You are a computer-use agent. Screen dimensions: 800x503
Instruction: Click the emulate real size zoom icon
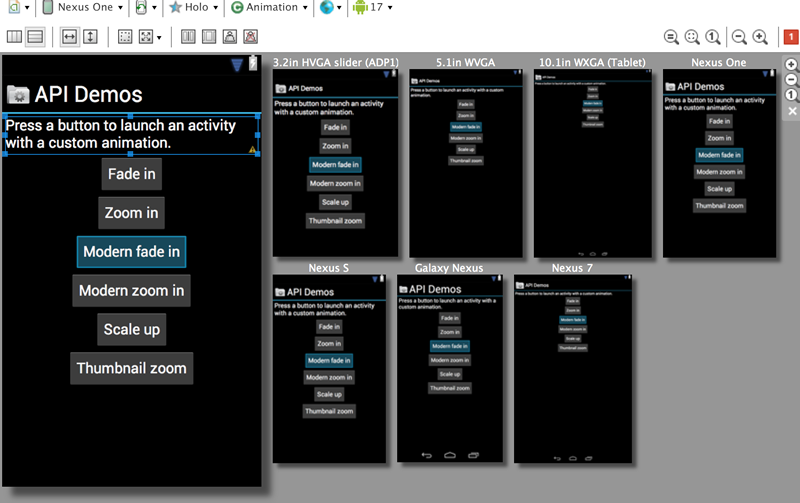671,37
